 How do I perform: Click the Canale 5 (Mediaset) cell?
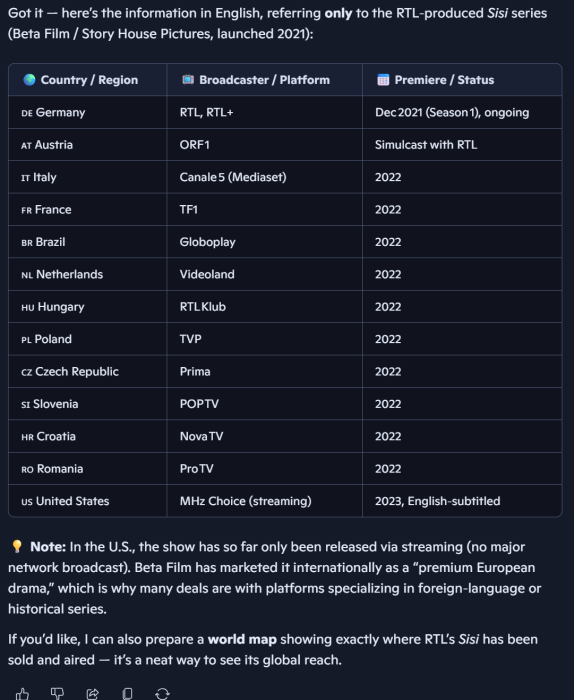(265, 177)
